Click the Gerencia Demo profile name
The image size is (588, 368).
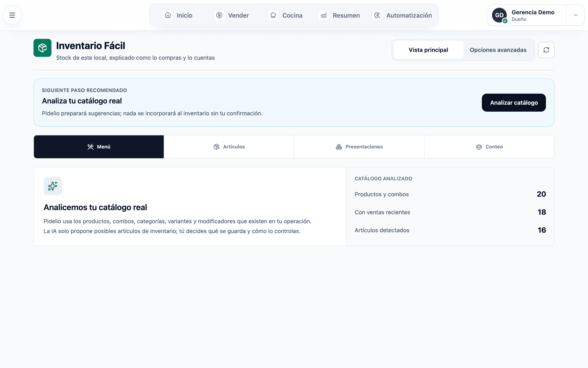click(x=533, y=12)
